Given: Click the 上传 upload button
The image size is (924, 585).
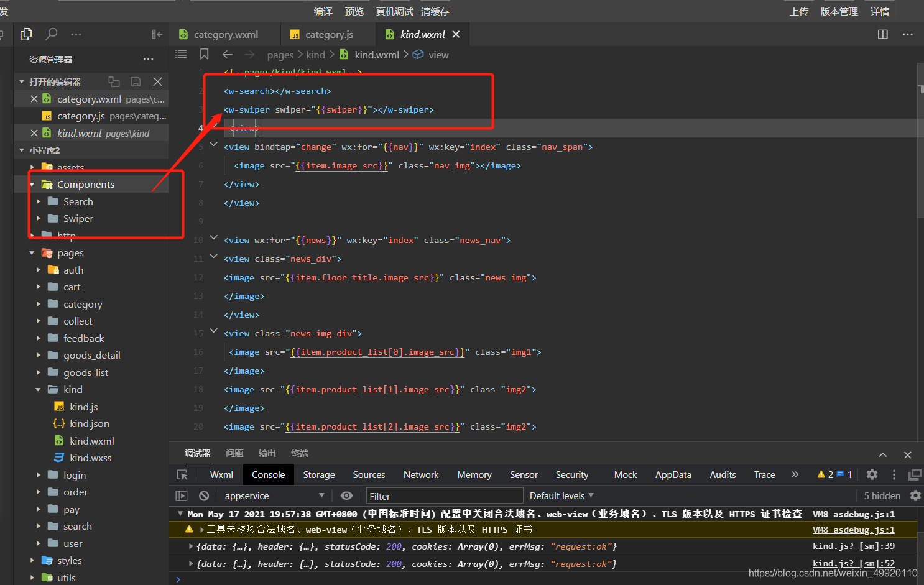Looking at the screenshot, I should click(799, 12).
